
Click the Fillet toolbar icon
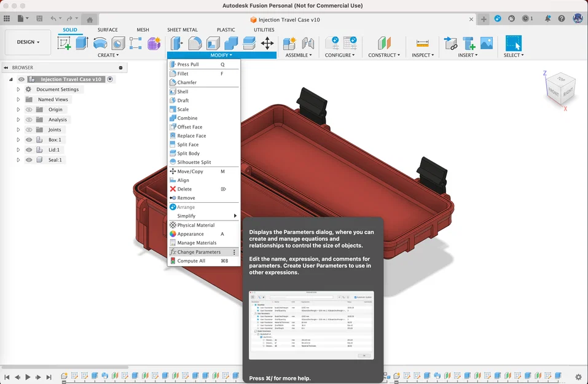[x=195, y=43]
